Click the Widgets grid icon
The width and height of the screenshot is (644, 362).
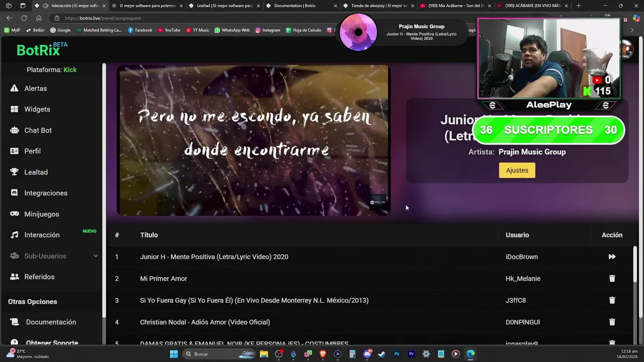(x=15, y=109)
